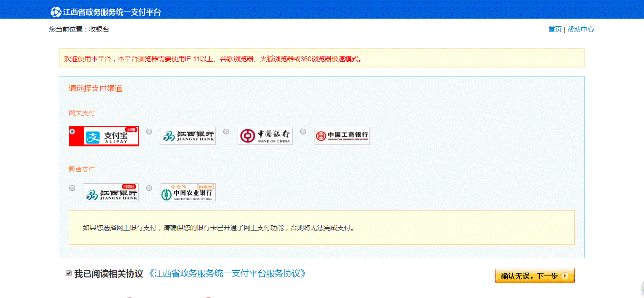Select the Alipay radio button
This screenshot has width=644, height=298.
tap(72, 131)
